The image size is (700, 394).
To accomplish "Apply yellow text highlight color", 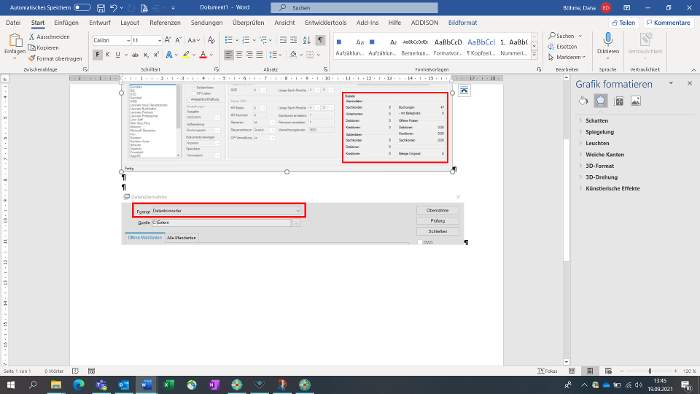I will 186,55.
